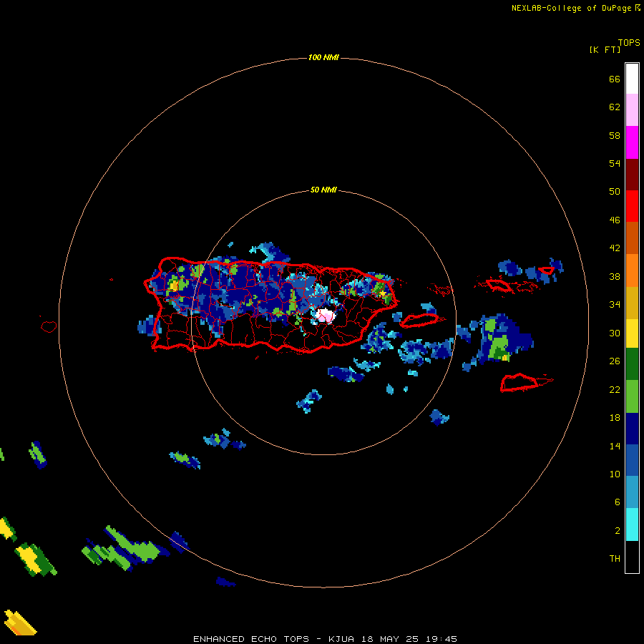This screenshot has width=644, height=644.
Task: Click the legend value '10'
Action: (x=615, y=474)
